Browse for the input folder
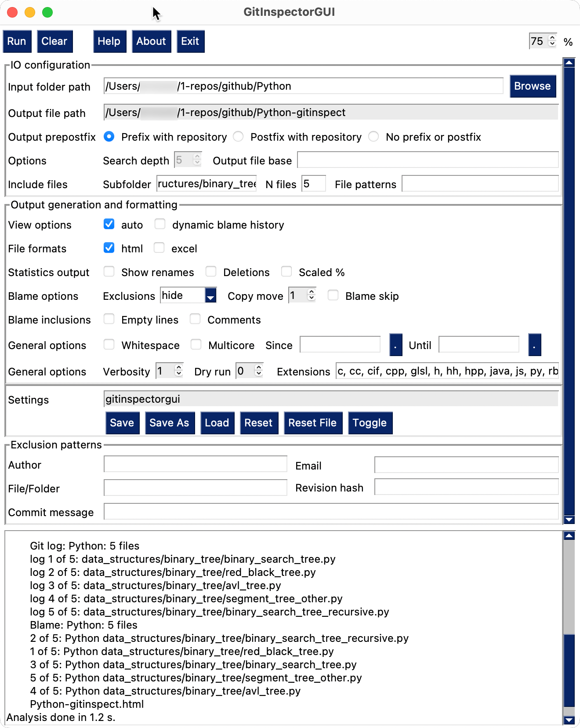 coord(533,86)
